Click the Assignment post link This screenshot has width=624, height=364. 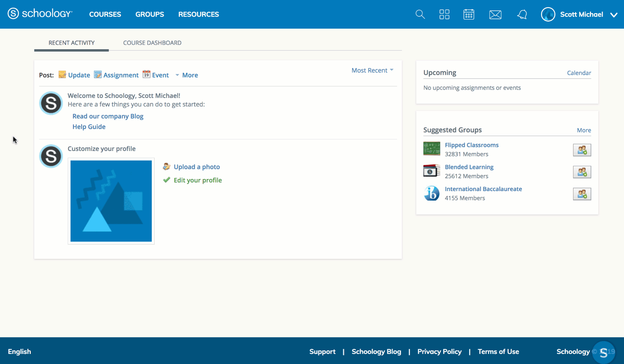(121, 75)
